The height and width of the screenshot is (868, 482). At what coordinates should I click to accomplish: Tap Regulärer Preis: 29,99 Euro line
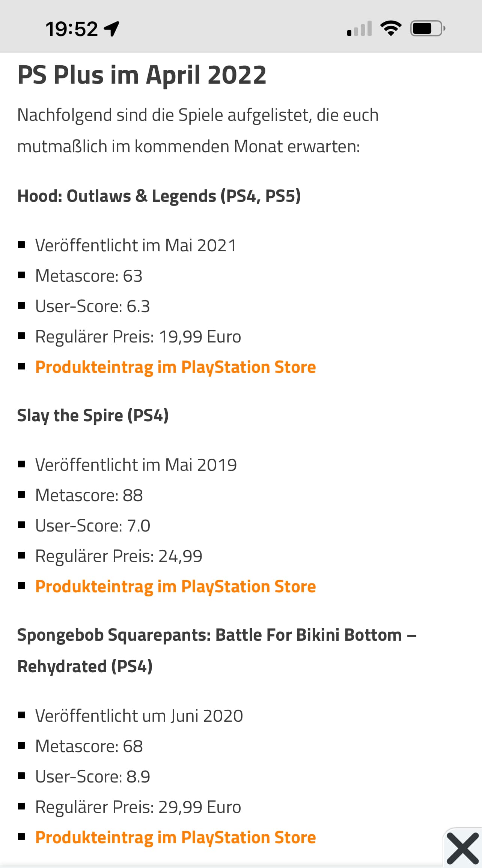click(x=138, y=807)
